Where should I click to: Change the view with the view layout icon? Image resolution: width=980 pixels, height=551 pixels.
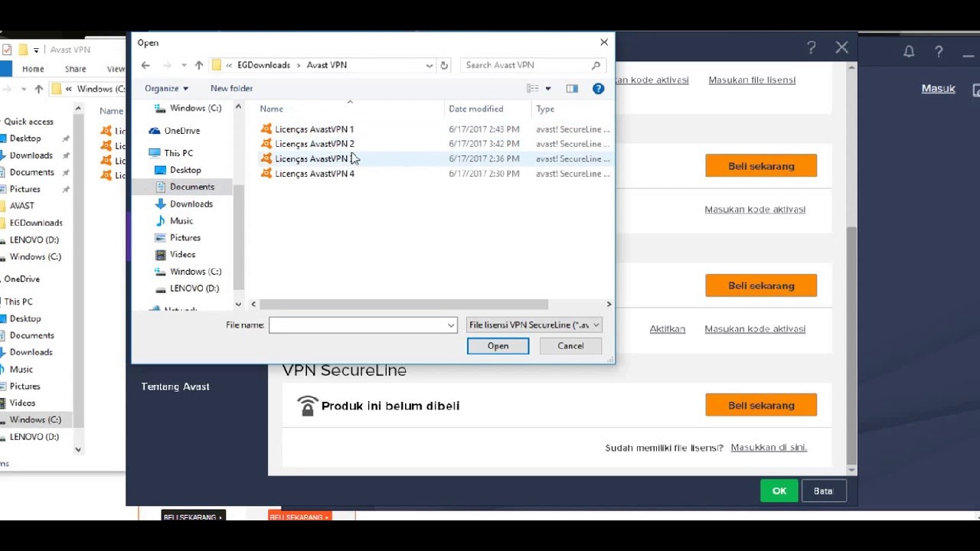[533, 88]
